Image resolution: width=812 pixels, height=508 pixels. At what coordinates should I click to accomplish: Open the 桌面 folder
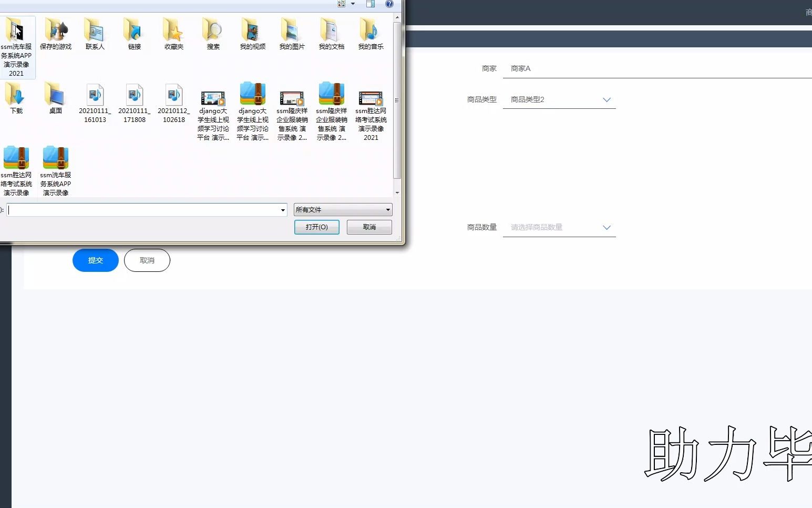click(55, 96)
